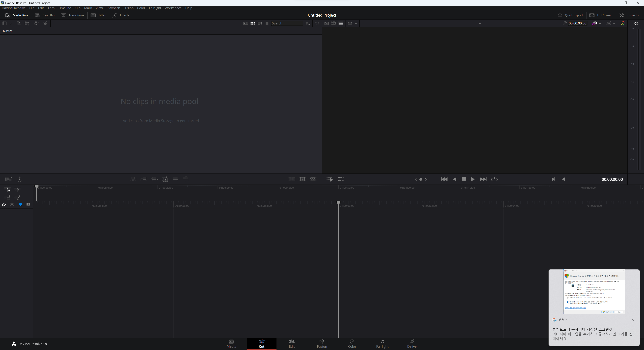644x350 pixels.
Task: Toggle the blue marker flag icon
Action: point(20,205)
